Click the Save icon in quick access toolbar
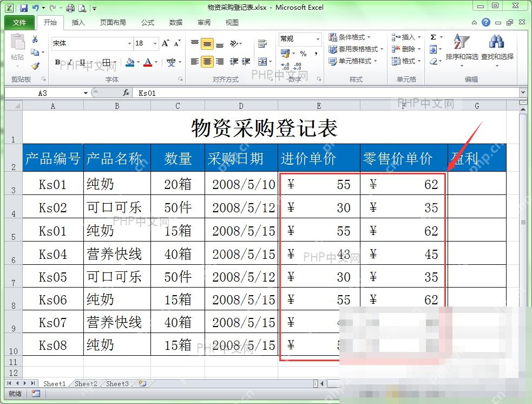Image resolution: width=532 pixels, height=404 pixels. pos(23,8)
